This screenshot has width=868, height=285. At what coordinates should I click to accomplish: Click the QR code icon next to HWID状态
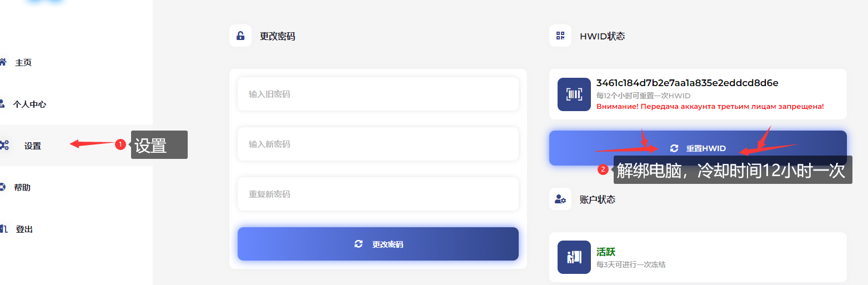[x=560, y=36]
